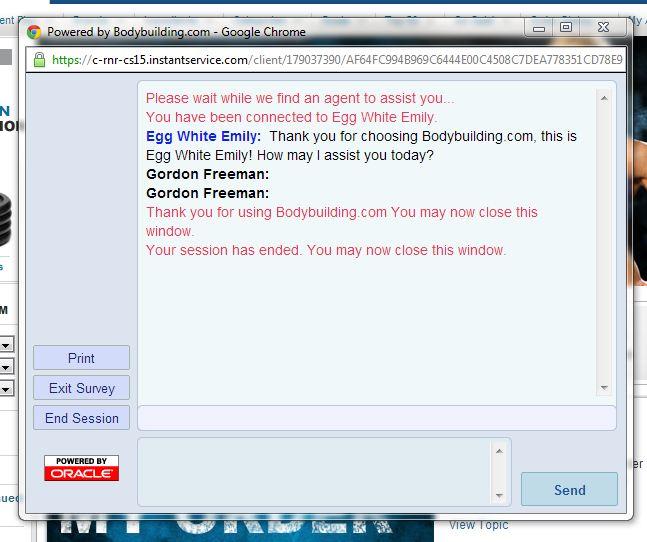Click End Session button
Screen dimensions: 647x542
(81, 418)
